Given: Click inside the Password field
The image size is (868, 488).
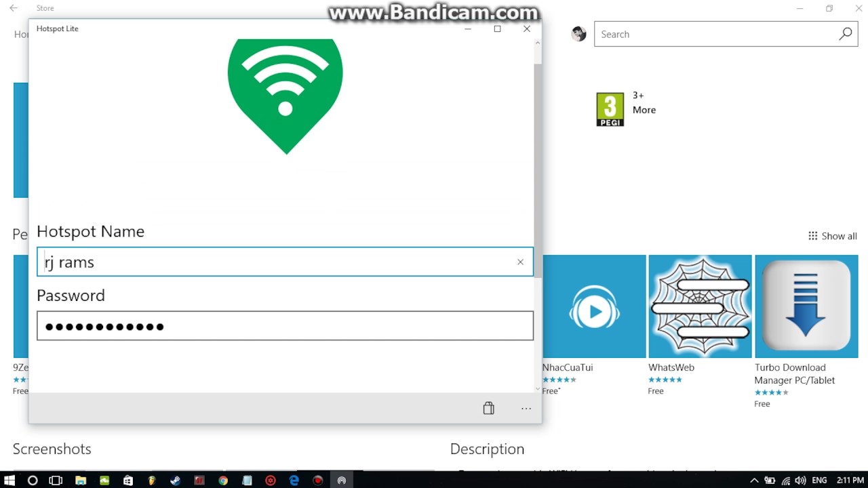Looking at the screenshot, I should [285, 326].
